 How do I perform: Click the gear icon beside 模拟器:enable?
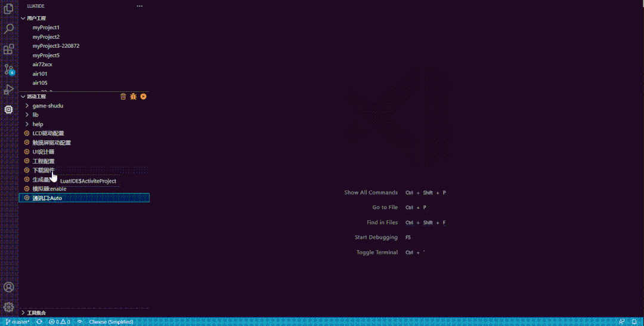(x=27, y=189)
